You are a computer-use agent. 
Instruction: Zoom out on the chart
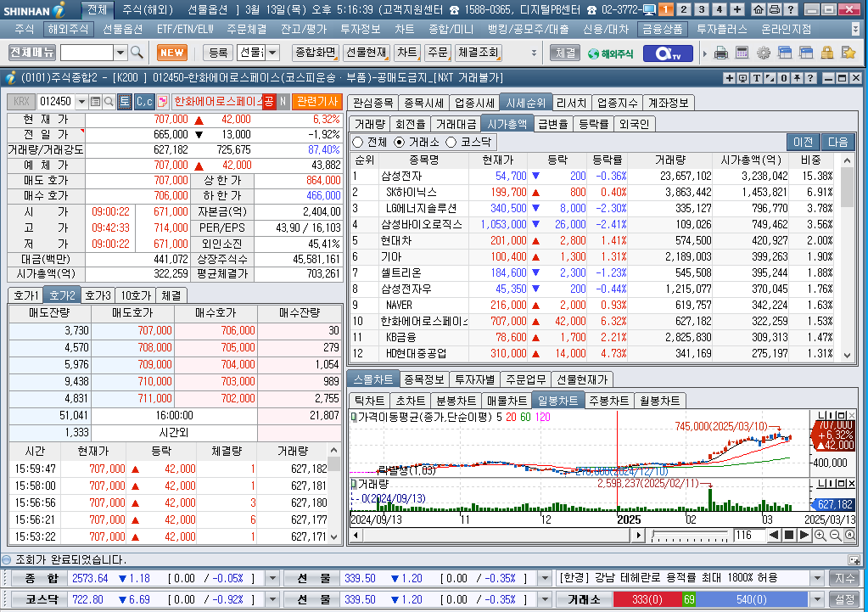(x=835, y=535)
